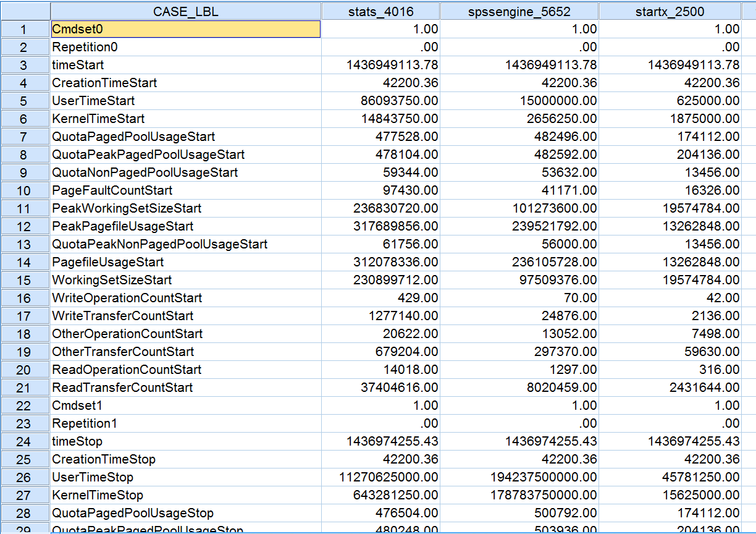
Task: Select the stats_4016 column header
Action: pyautogui.click(x=380, y=11)
